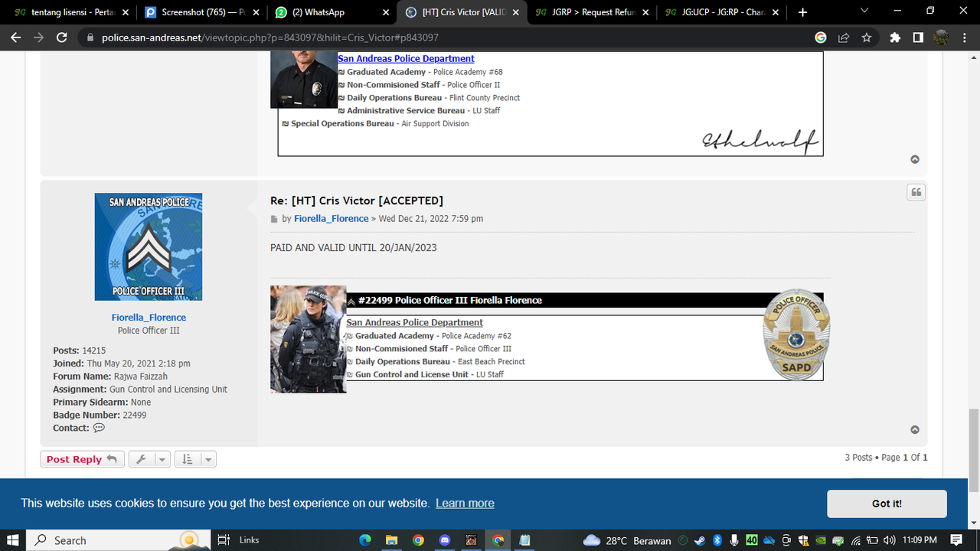
Task: Share this page using the share icon
Action: [x=844, y=37]
